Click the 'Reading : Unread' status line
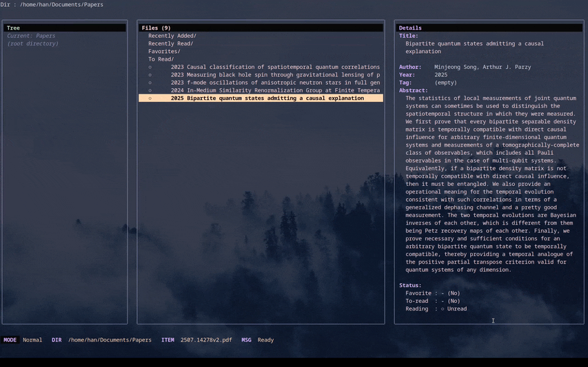Screen dimensions: 588x367 point(436,309)
